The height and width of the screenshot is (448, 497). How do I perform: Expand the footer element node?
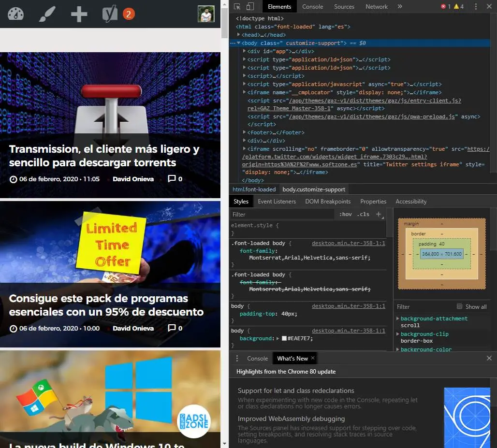[x=244, y=132]
